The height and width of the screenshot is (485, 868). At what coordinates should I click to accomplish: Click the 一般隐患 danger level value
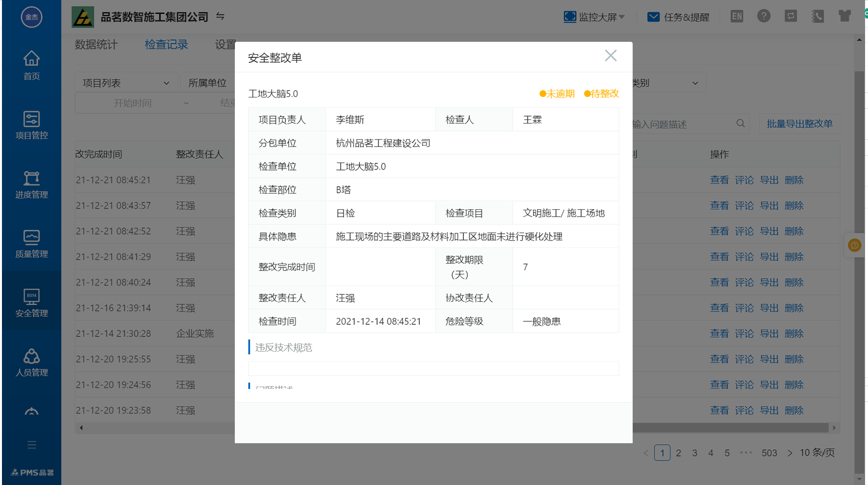541,321
